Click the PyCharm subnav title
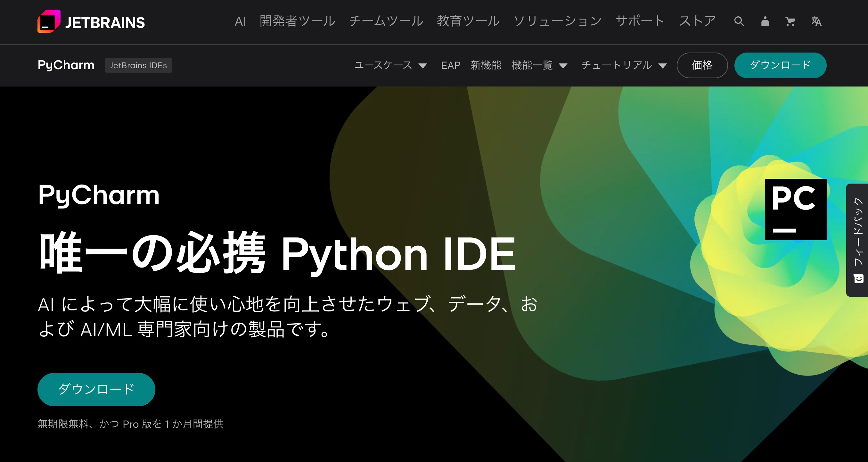The height and width of the screenshot is (462, 868). [66, 65]
